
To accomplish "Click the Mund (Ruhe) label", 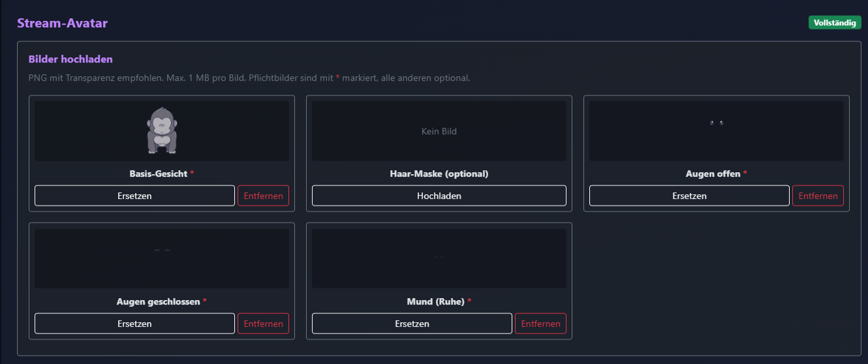I will tap(439, 302).
